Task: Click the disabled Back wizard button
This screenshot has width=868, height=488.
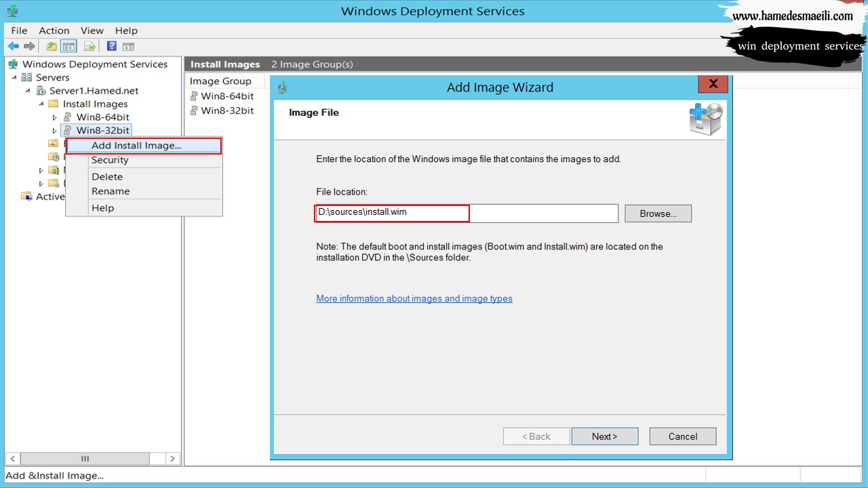Action: [x=536, y=436]
